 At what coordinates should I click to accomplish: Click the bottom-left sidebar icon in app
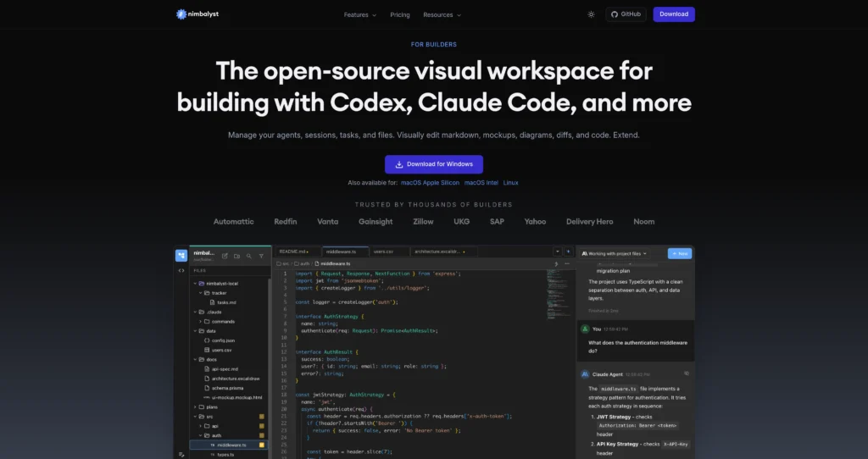pyautogui.click(x=181, y=455)
